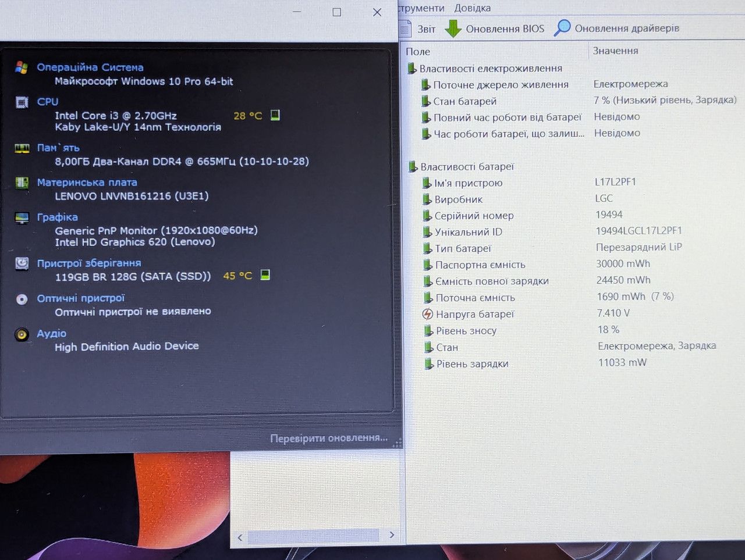Click the CPU chip icon in Speccy
This screenshot has width=745, height=560.
click(22, 102)
